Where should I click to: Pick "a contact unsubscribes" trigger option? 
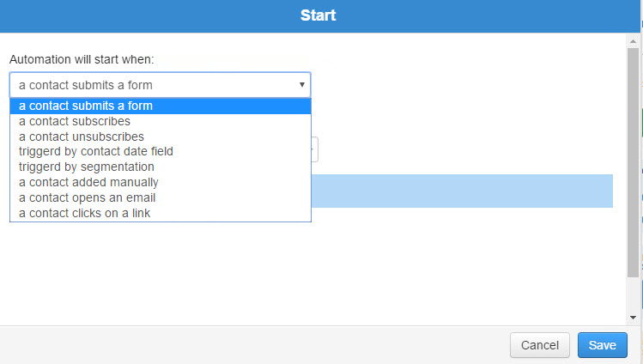click(x=161, y=136)
